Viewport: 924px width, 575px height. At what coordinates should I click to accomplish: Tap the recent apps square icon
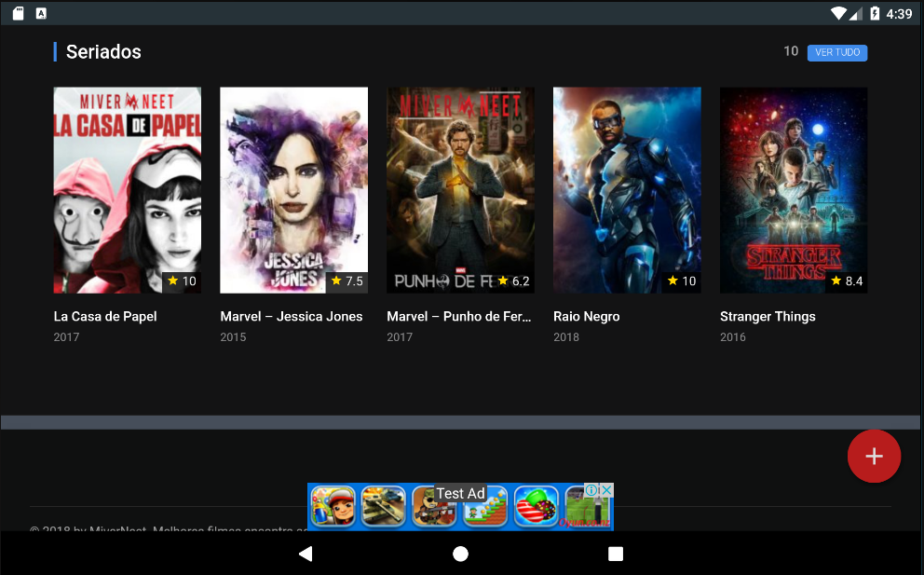click(615, 554)
